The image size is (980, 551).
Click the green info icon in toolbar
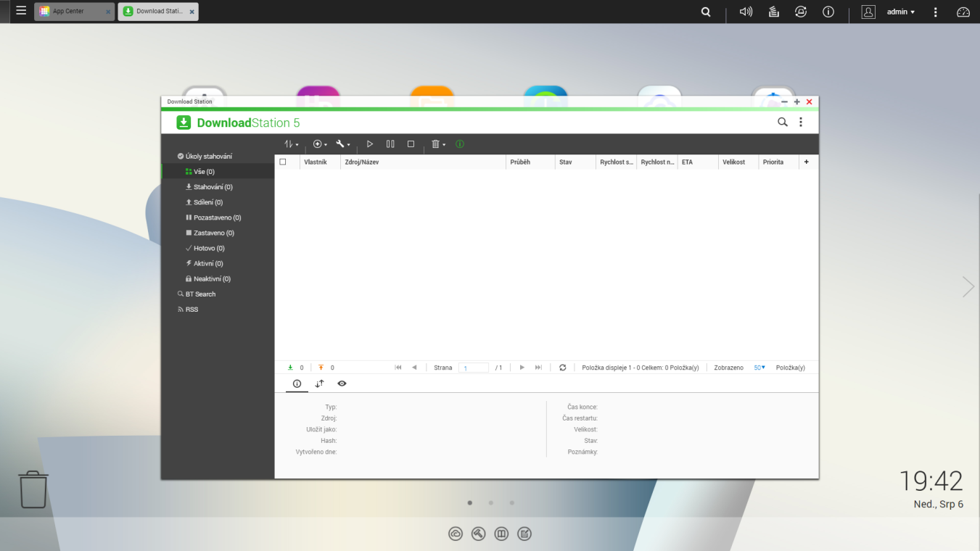coord(460,144)
